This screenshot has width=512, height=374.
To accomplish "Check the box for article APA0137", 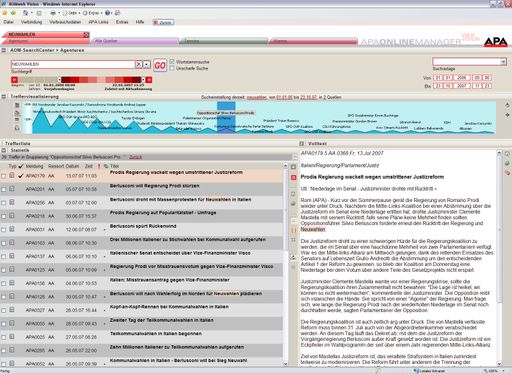I will tap(4, 257).
